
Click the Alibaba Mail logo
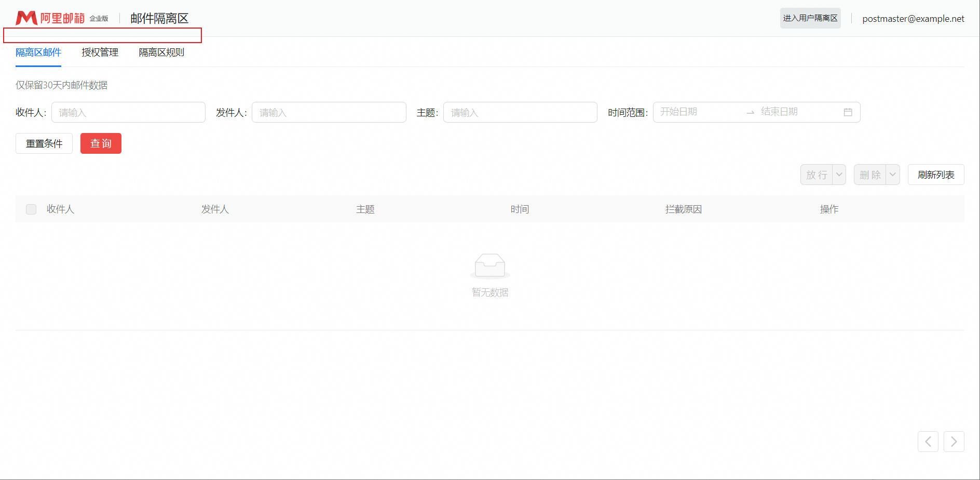coord(57,17)
